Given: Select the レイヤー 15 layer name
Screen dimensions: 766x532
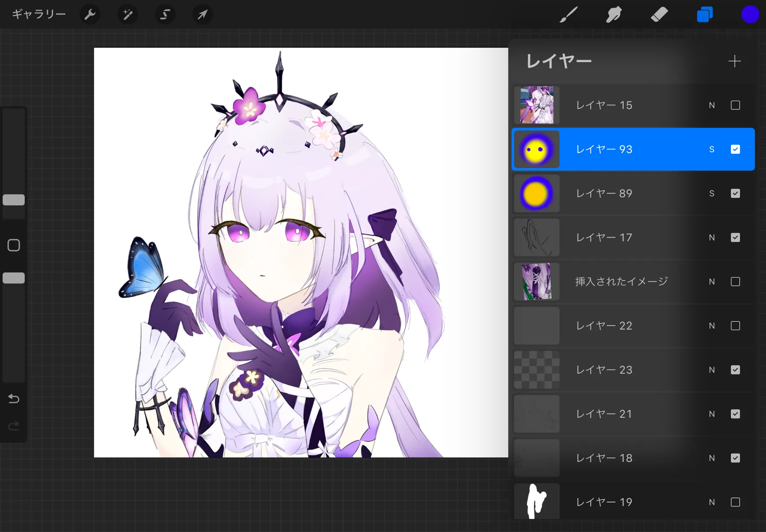Looking at the screenshot, I should [x=604, y=105].
